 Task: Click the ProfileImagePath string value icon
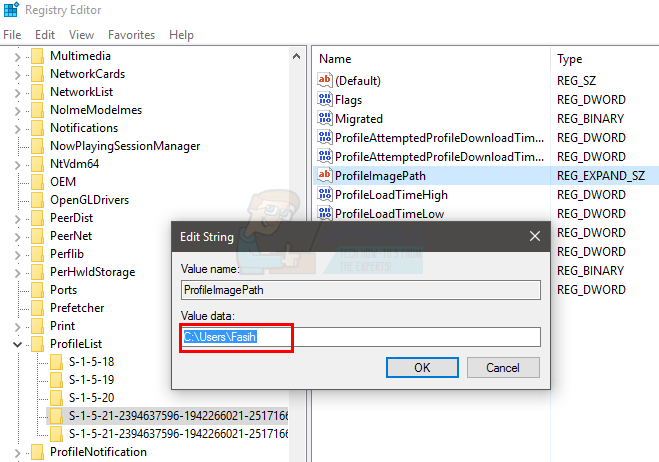coord(324,175)
